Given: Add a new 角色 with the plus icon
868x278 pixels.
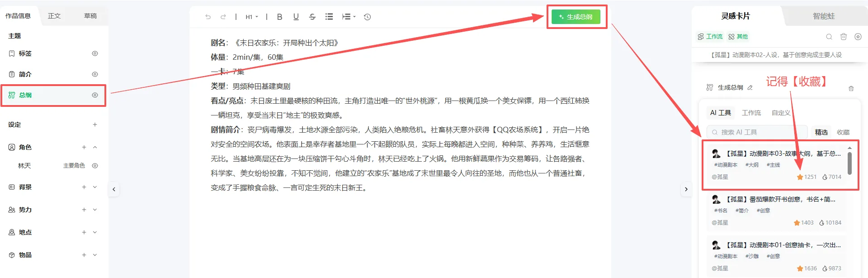Looking at the screenshot, I should click(84, 147).
